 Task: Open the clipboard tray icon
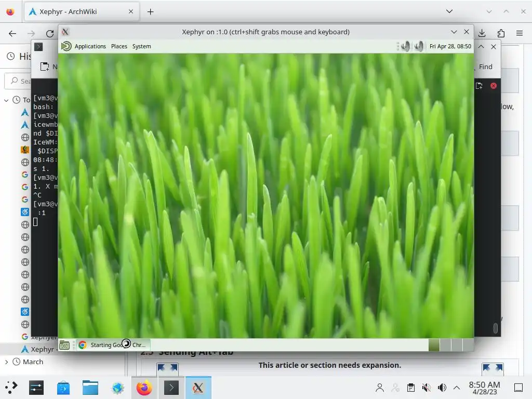tap(411, 388)
